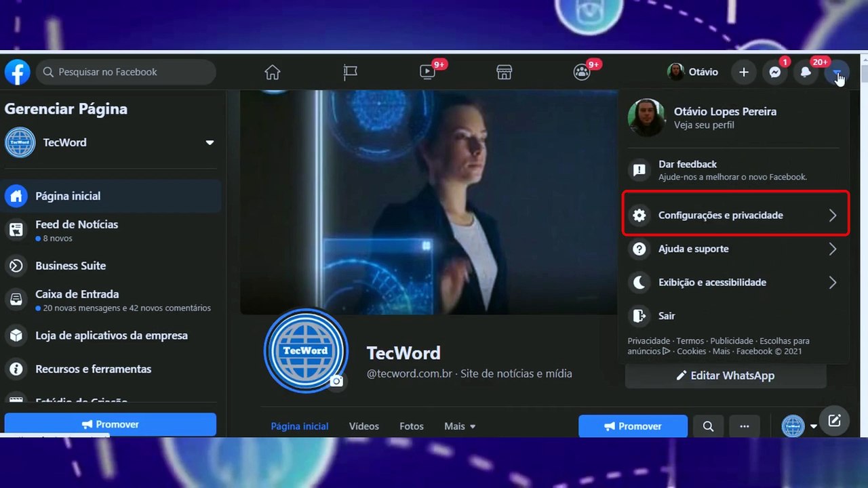Open the three-dots more options button

(745, 426)
